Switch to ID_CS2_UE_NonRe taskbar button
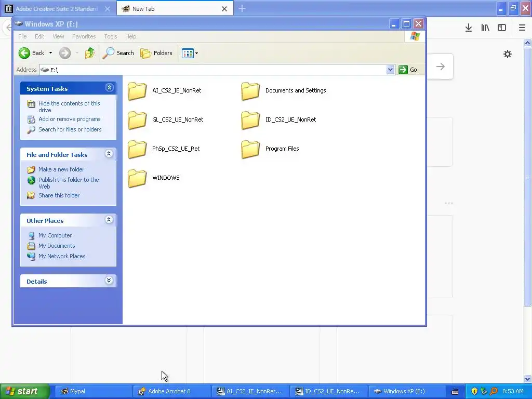The height and width of the screenshot is (399, 532). (x=328, y=391)
